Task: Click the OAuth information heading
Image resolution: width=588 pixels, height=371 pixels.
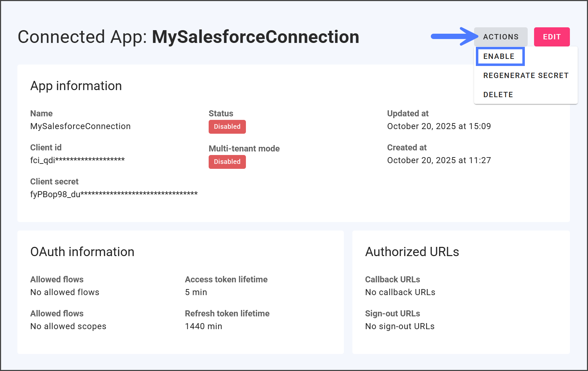Action: point(82,252)
